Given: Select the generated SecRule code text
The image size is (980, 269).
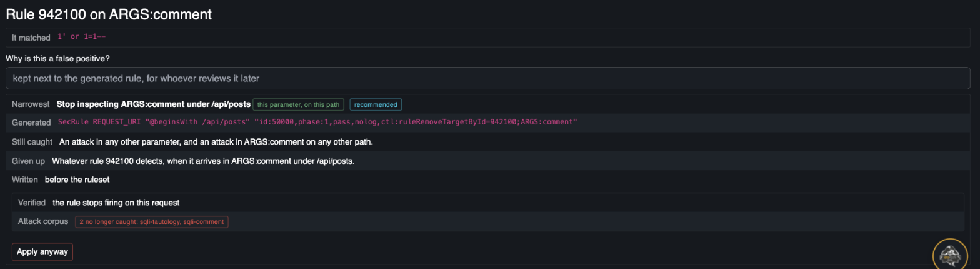Looking at the screenshot, I should [x=317, y=123].
